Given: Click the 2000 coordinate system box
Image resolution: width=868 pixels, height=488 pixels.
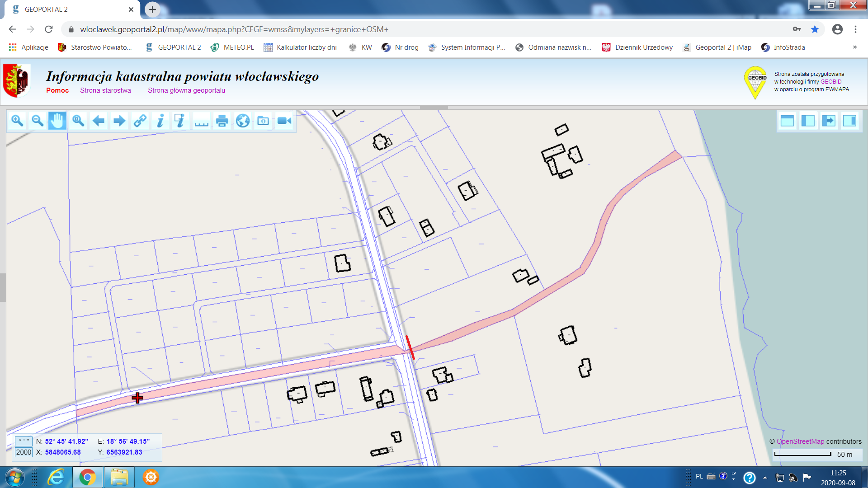Looking at the screenshot, I should click(24, 452).
